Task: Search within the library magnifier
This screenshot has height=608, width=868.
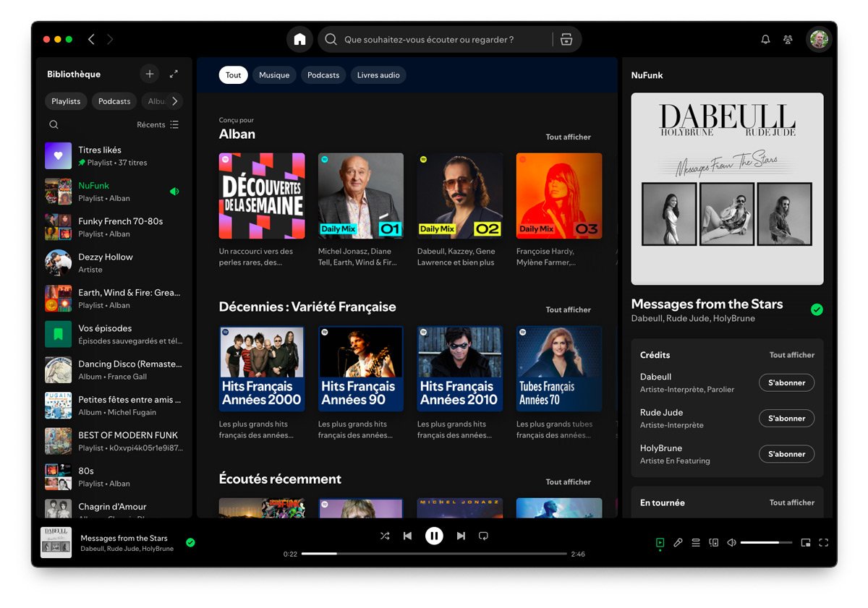Action: point(54,124)
